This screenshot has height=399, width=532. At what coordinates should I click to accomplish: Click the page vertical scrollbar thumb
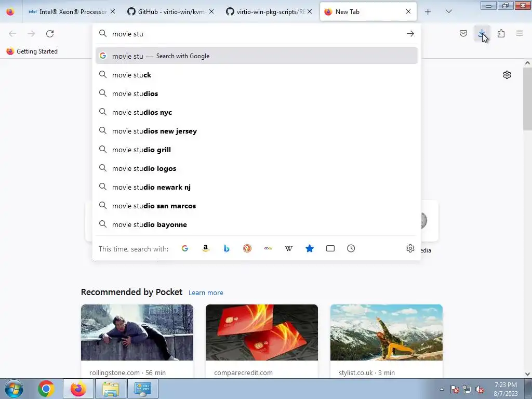pyautogui.click(x=527, y=98)
